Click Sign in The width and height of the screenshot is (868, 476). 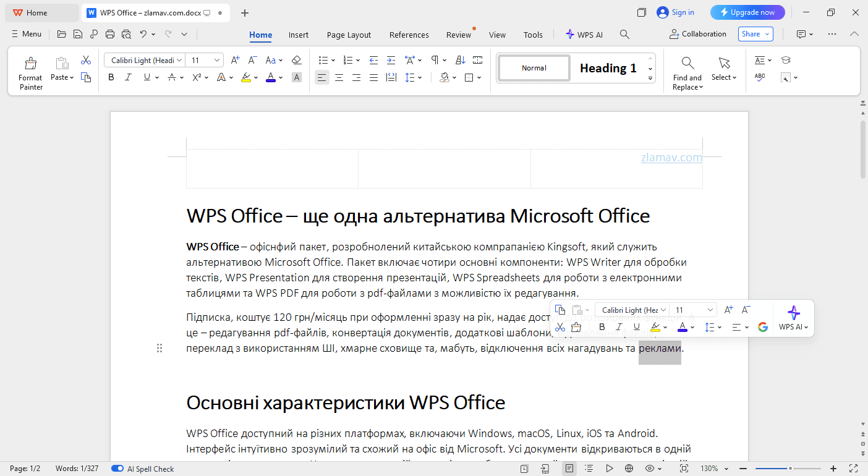[676, 12]
